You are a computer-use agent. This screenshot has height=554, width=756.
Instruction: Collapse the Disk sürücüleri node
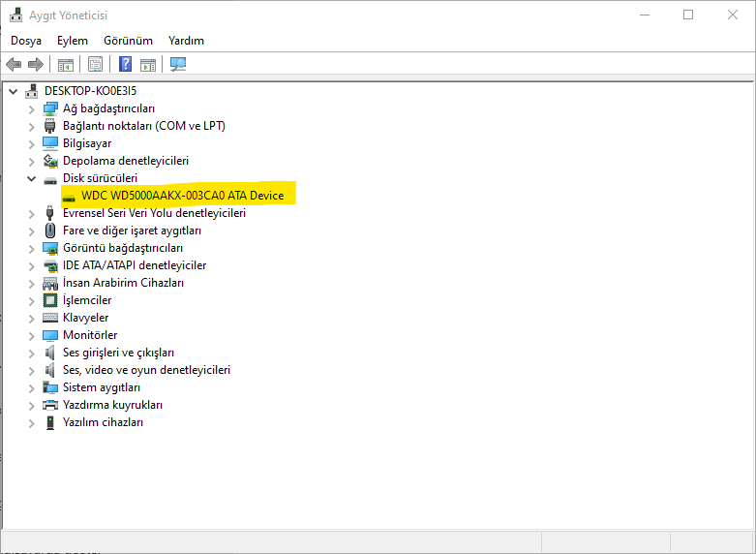point(31,179)
